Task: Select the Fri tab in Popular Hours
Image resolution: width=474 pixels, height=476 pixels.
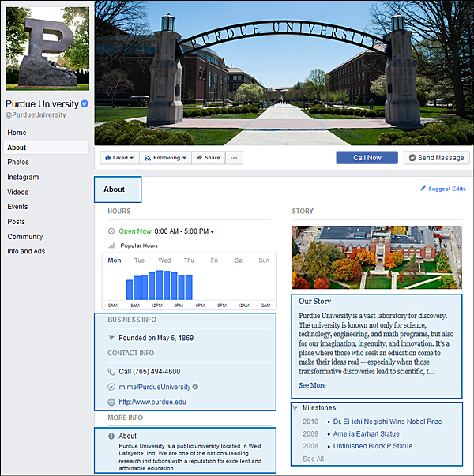Action: 214,260
